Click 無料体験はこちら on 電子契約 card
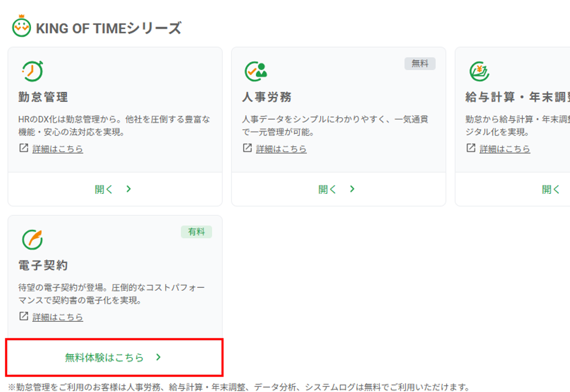The image size is (570, 392). (114, 357)
